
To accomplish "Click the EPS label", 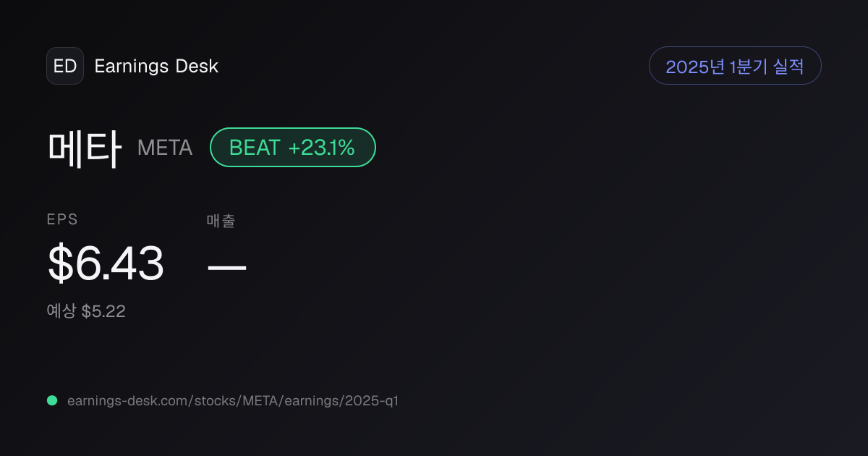I will coord(62,220).
